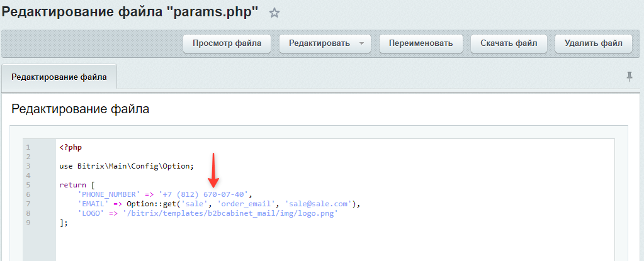644x261 pixels.
Task: Click the 'return [' line
Action: [77, 185]
